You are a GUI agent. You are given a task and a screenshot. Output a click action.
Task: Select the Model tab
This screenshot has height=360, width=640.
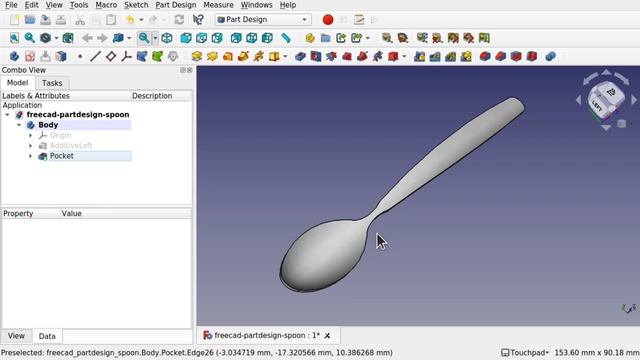(x=18, y=82)
